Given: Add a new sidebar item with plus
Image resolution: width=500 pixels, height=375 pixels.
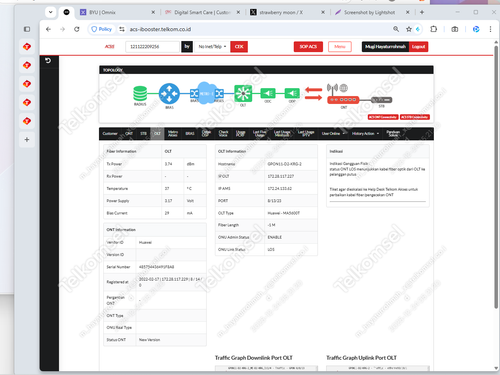Looking at the screenshot, I should (27, 140).
